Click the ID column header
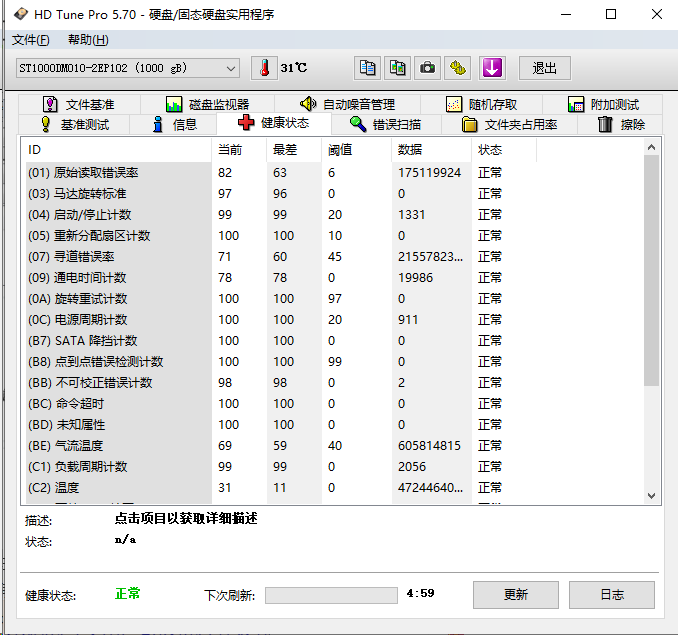This screenshot has height=635, width=678. (x=117, y=150)
